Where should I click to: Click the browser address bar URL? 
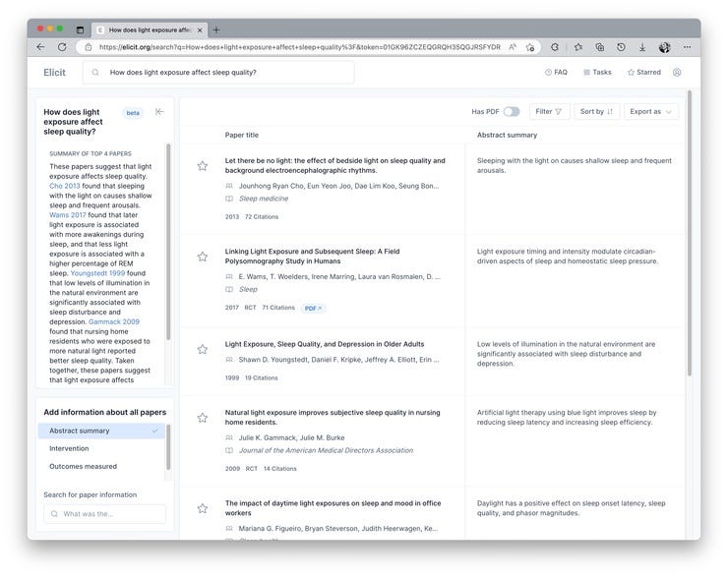tap(299, 47)
